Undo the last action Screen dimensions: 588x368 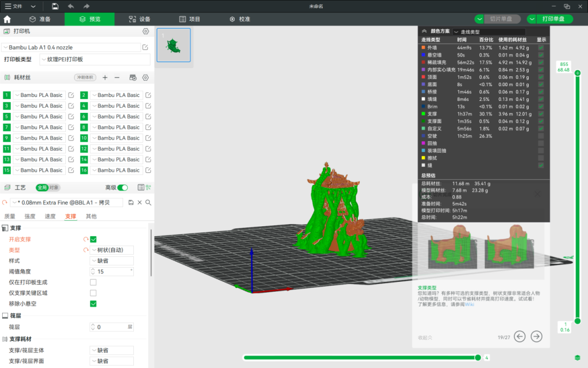tap(71, 7)
